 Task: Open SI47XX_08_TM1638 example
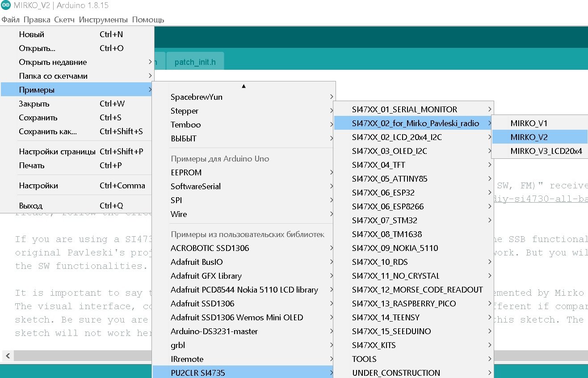414,234
